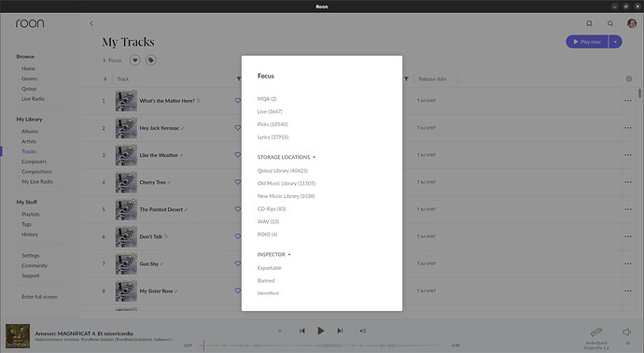
Task: Open more options for Cherry Tree
Action: [628, 182]
